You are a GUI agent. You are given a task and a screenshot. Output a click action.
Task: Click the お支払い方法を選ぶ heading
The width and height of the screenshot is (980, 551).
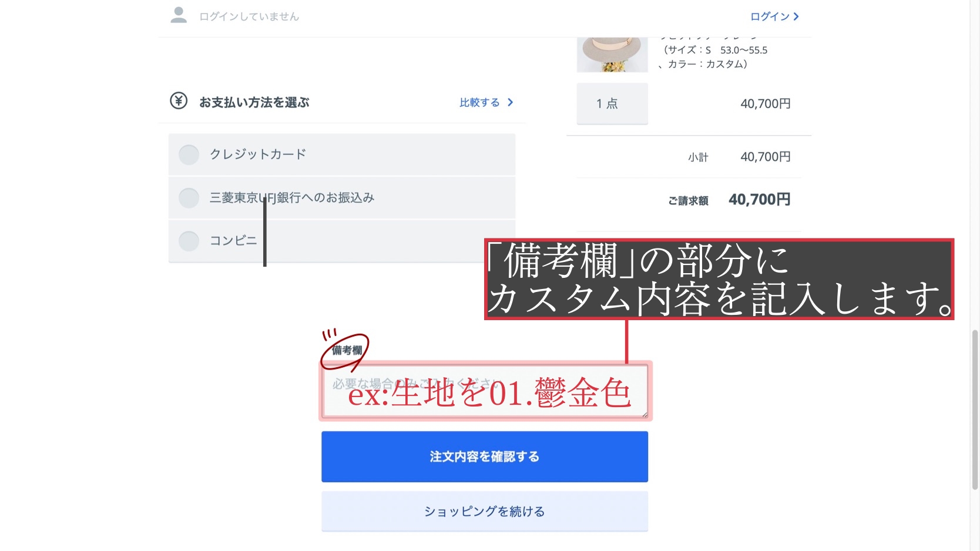tap(254, 102)
